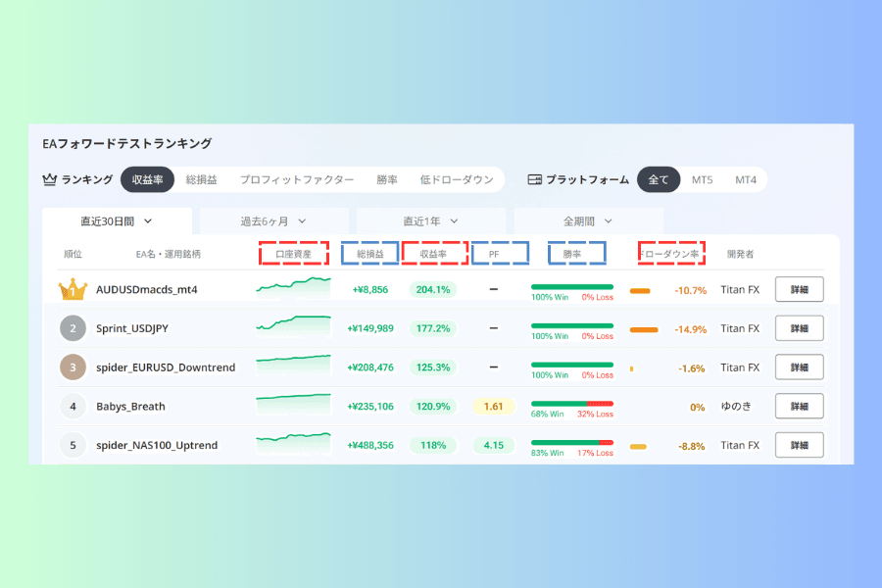Click the 収益率 column header
The height and width of the screenshot is (588, 882).
(433, 254)
